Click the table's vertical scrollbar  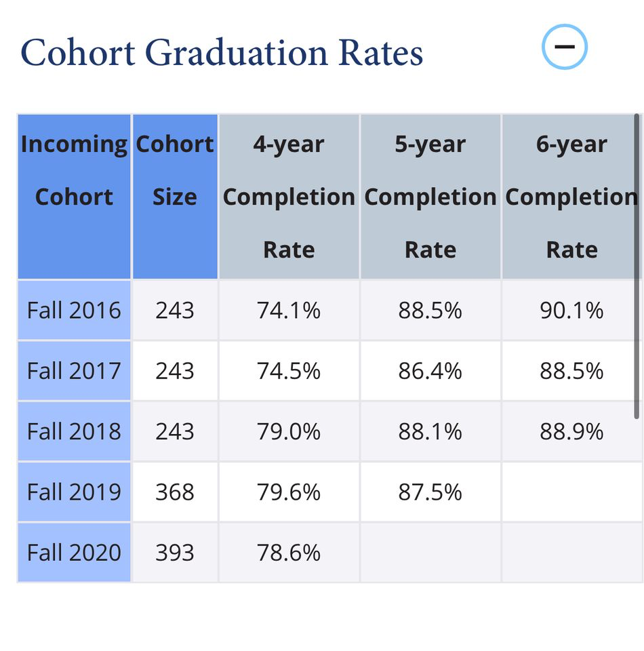pos(637,266)
